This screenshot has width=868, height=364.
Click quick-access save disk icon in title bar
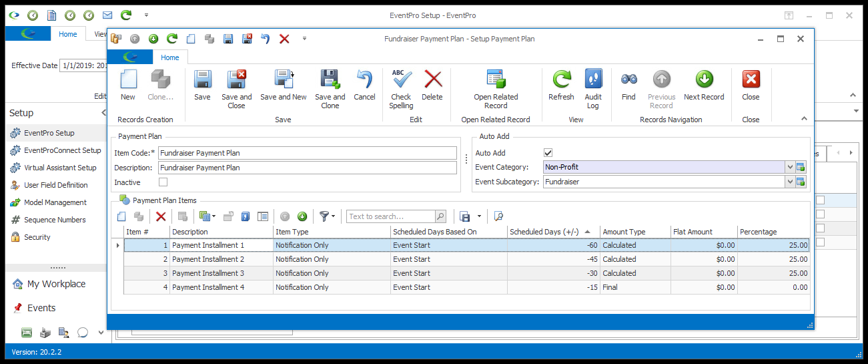pyautogui.click(x=228, y=39)
